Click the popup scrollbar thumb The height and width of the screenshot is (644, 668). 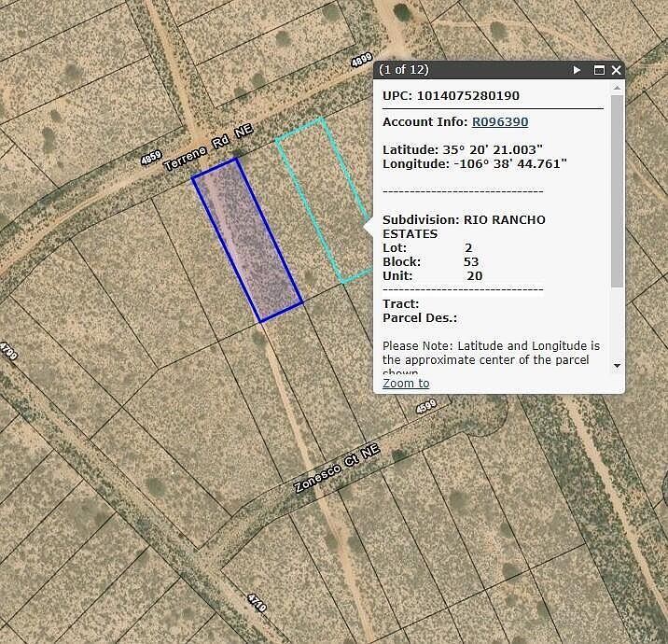click(x=617, y=191)
